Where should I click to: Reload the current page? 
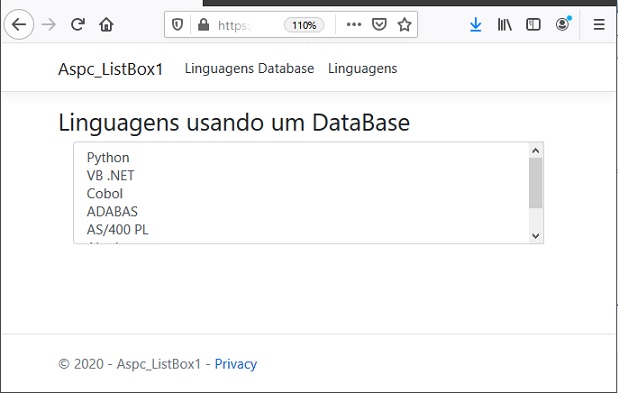[x=78, y=25]
